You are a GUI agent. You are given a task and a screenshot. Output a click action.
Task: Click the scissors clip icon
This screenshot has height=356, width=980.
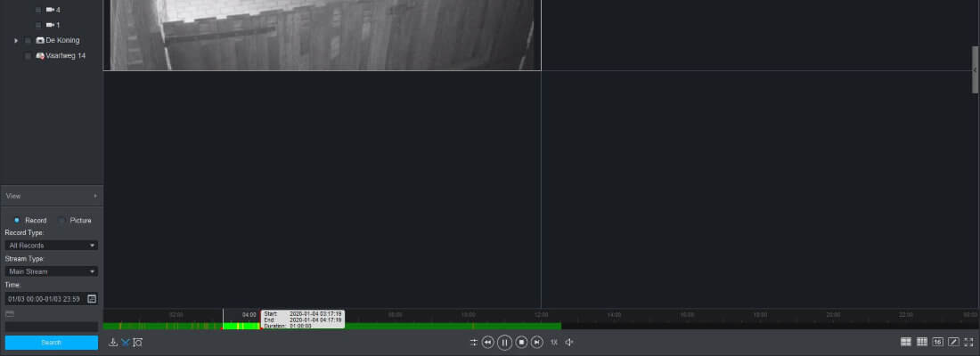point(126,342)
